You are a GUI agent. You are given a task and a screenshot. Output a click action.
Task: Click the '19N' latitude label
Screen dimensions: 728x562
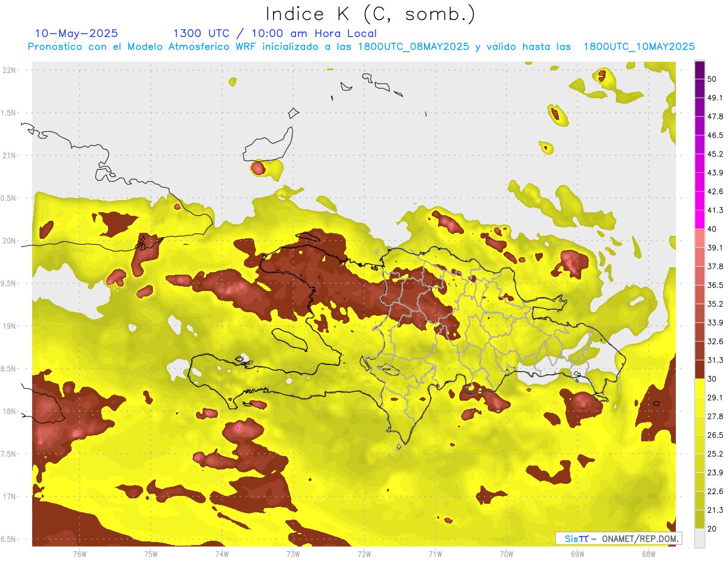click(10, 326)
